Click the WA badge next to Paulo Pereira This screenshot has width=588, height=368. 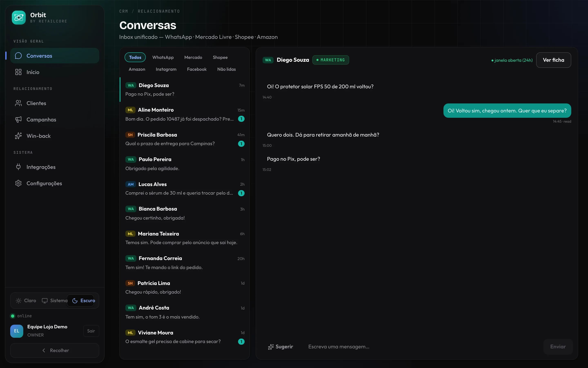131,159
